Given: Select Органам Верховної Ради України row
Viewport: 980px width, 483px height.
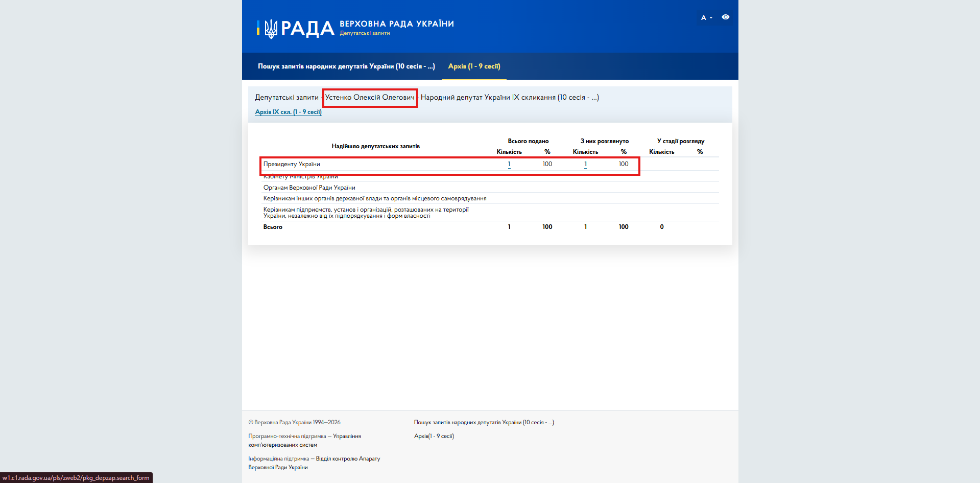Looking at the screenshot, I should [490, 188].
